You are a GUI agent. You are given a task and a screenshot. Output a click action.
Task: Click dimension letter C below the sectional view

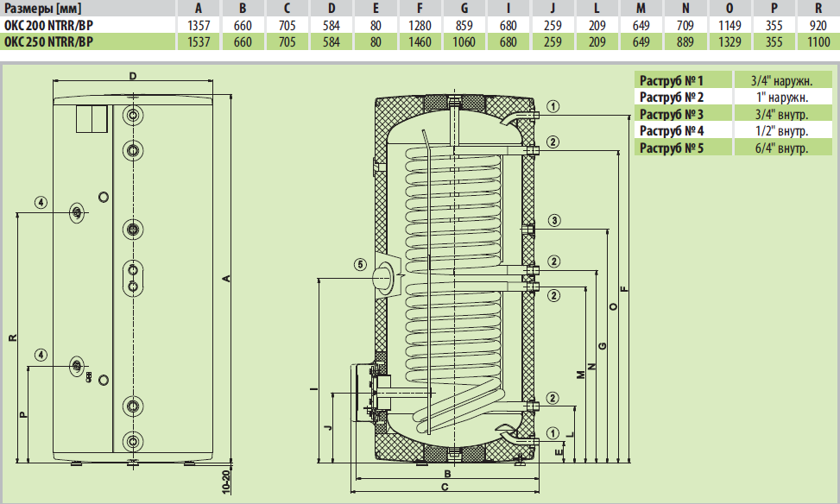point(445,488)
